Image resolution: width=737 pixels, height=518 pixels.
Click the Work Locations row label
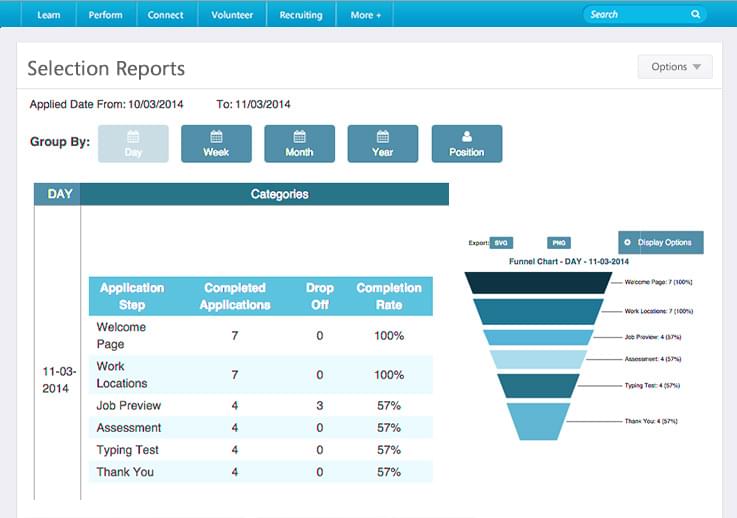point(122,375)
